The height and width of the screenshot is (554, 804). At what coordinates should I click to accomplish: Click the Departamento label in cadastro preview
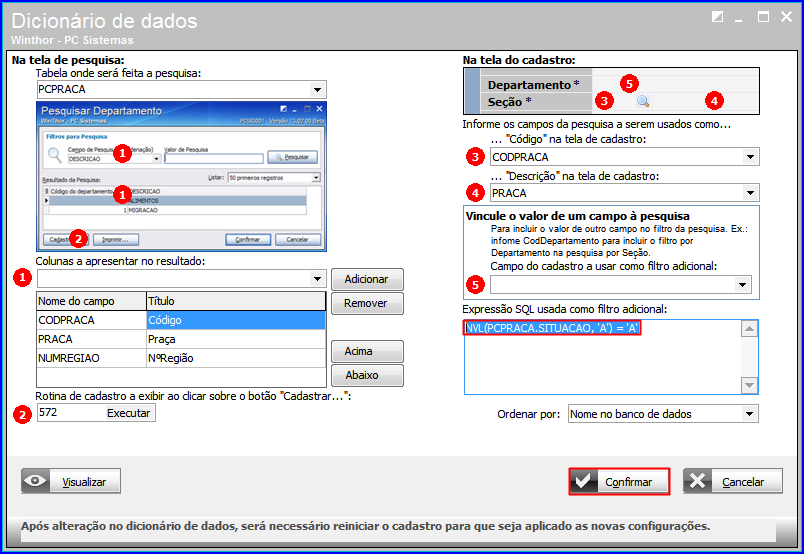coord(533,85)
